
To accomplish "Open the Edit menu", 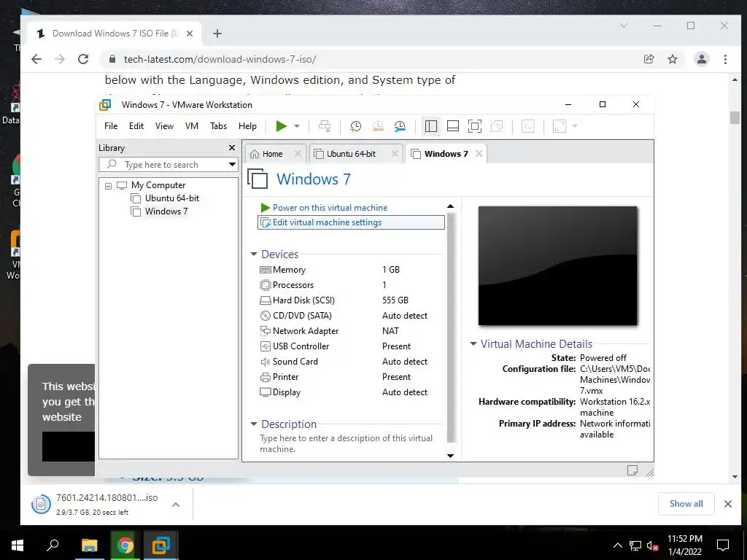I will [x=136, y=126].
